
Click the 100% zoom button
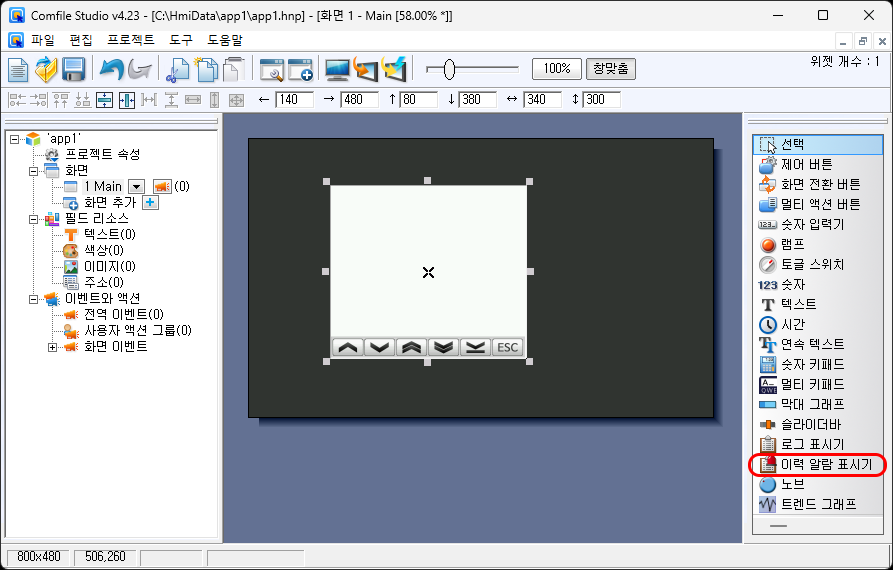click(x=557, y=69)
